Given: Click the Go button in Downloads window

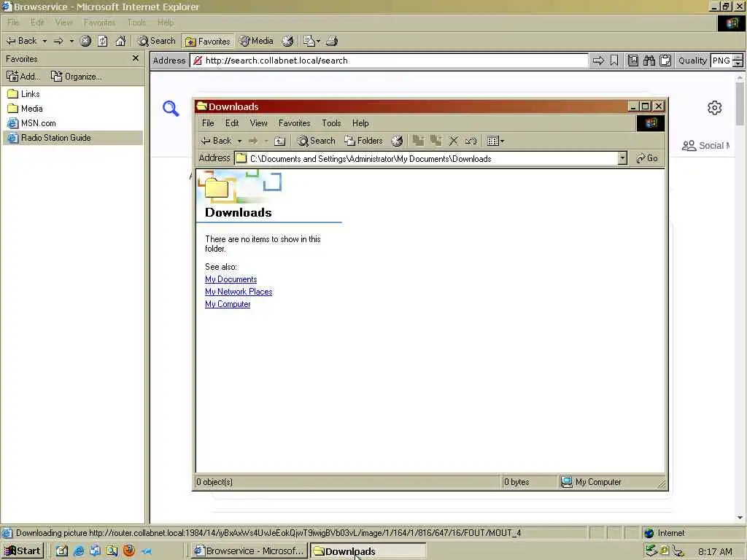Looking at the screenshot, I should point(647,158).
